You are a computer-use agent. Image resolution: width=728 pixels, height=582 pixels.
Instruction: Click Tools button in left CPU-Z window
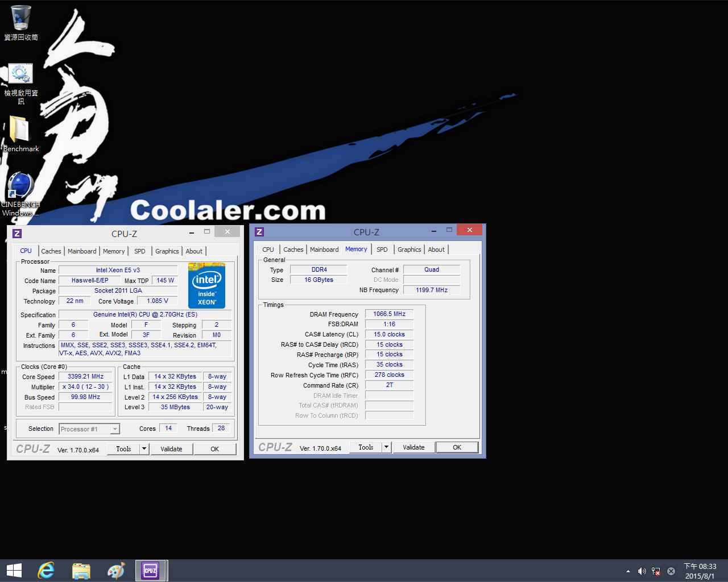tap(123, 449)
